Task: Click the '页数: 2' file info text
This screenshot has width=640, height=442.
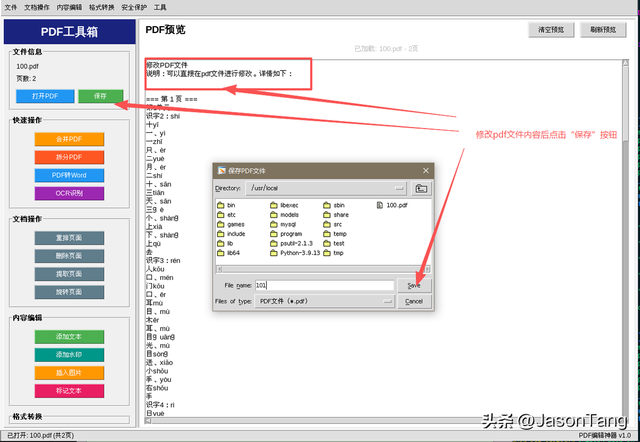Action: click(x=26, y=78)
